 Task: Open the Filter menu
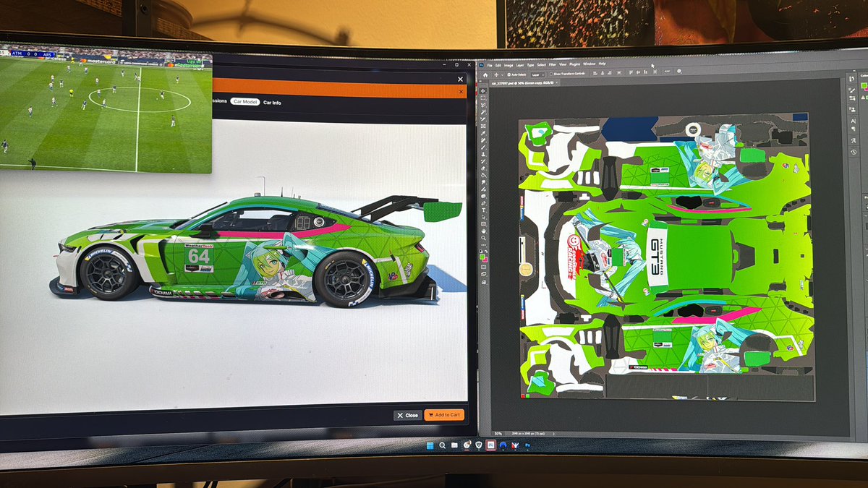(553, 64)
